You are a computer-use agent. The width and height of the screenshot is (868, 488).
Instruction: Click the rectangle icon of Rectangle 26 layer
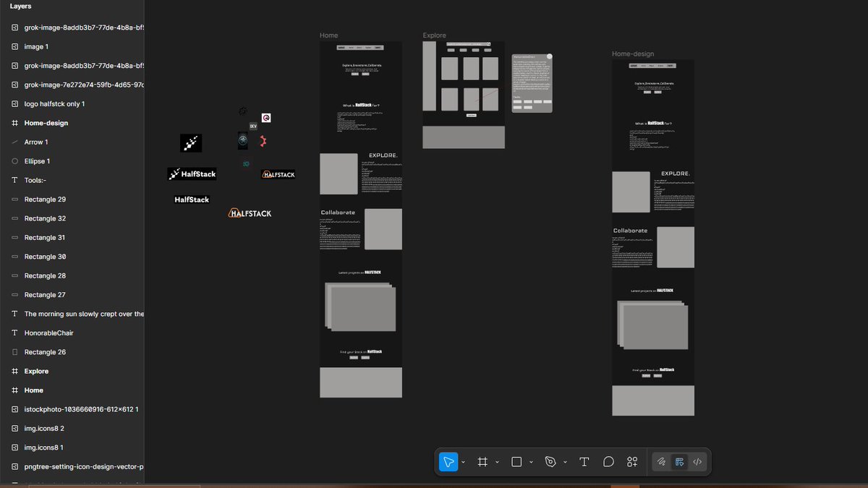[x=14, y=352]
